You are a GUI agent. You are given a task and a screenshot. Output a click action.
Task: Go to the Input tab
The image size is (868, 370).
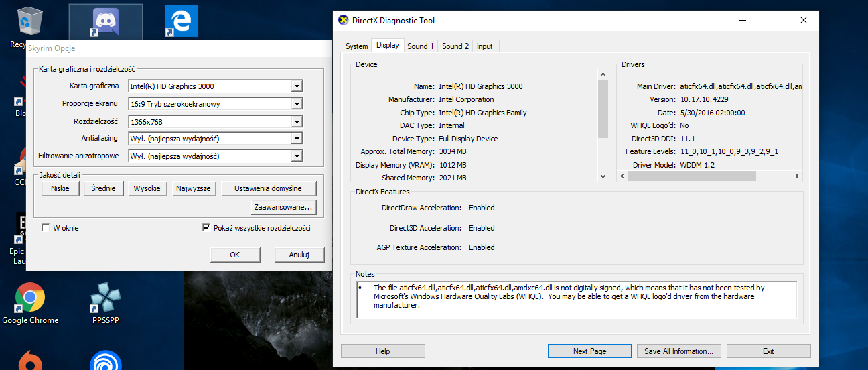[485, 46]
